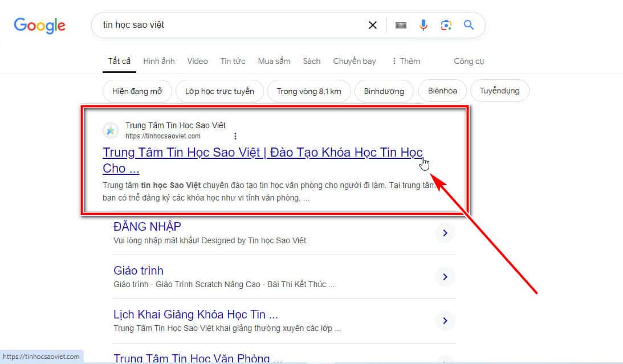Viewport: 623px width, 364px height.
Task: Apply the Trong vòng 8,1 km chip
Action: [309, 91]
